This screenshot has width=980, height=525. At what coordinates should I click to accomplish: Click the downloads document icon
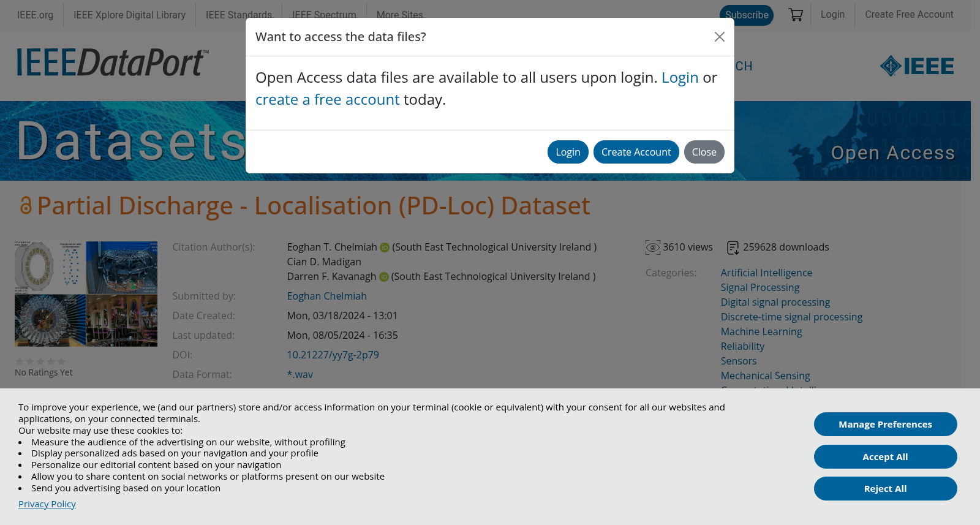(733, 247)
